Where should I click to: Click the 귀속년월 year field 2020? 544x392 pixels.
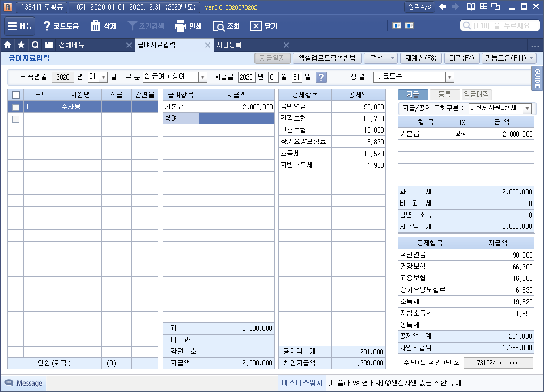63,77
